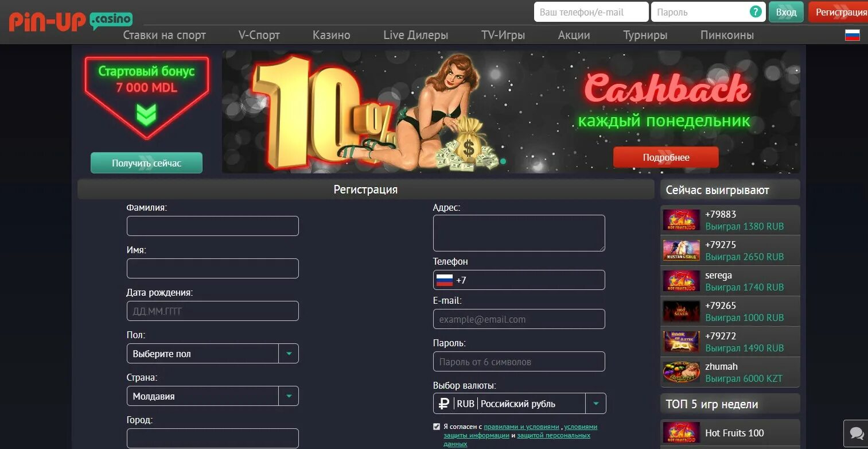
Task: Open the правилами и условиями link
Action: click(521, 427)
